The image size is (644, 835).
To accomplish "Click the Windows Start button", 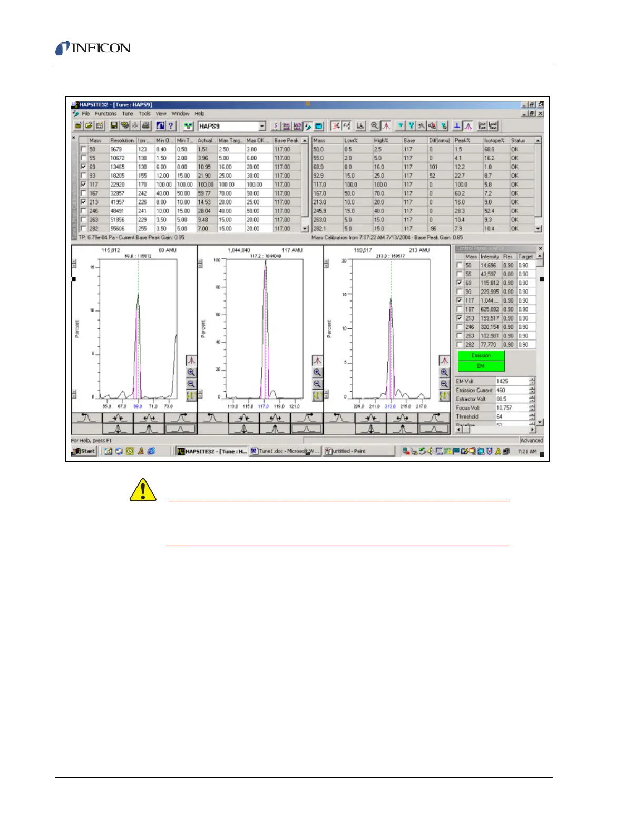I will tap(84, 451).
